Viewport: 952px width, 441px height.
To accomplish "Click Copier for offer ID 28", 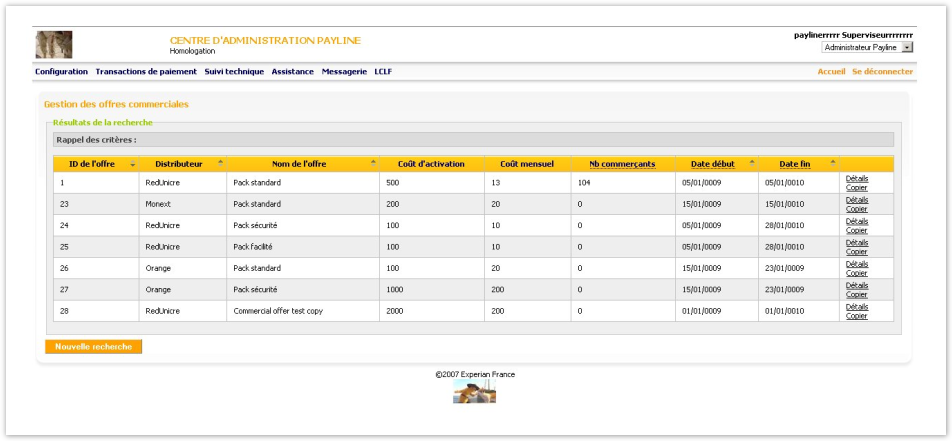I will 857,316.
